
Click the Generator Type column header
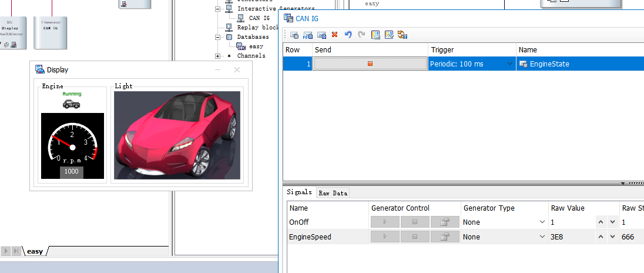(x=504, y=208)
